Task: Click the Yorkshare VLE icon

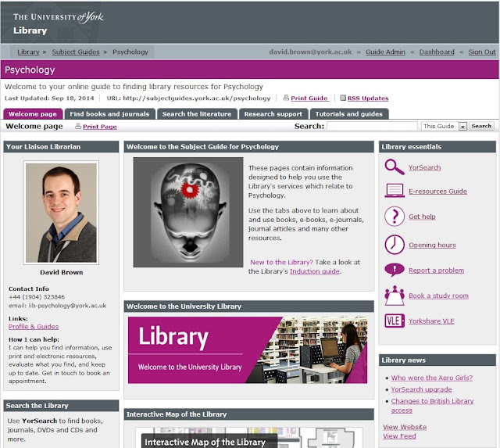Action: (395, 321)
